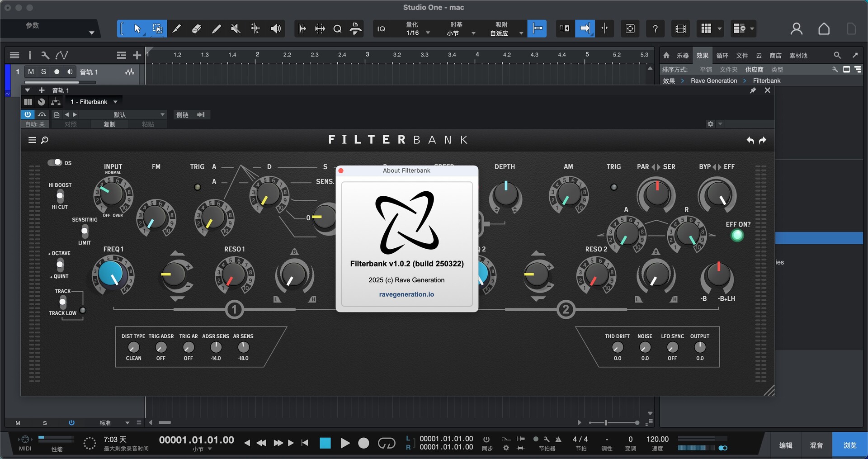Open the 混音 mix view
The image size is (868, 459).
coord(816,445)
